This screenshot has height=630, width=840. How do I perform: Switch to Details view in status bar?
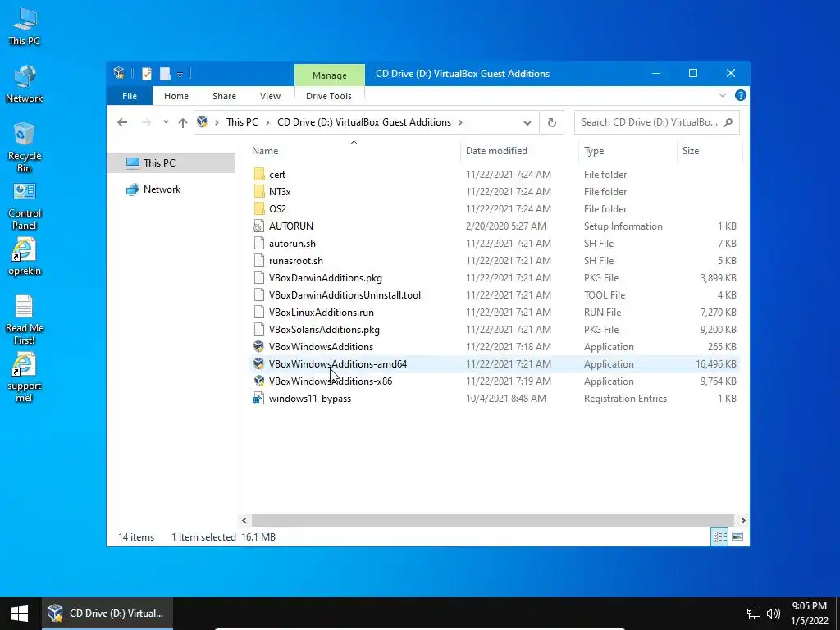click(x=719, y=536)
